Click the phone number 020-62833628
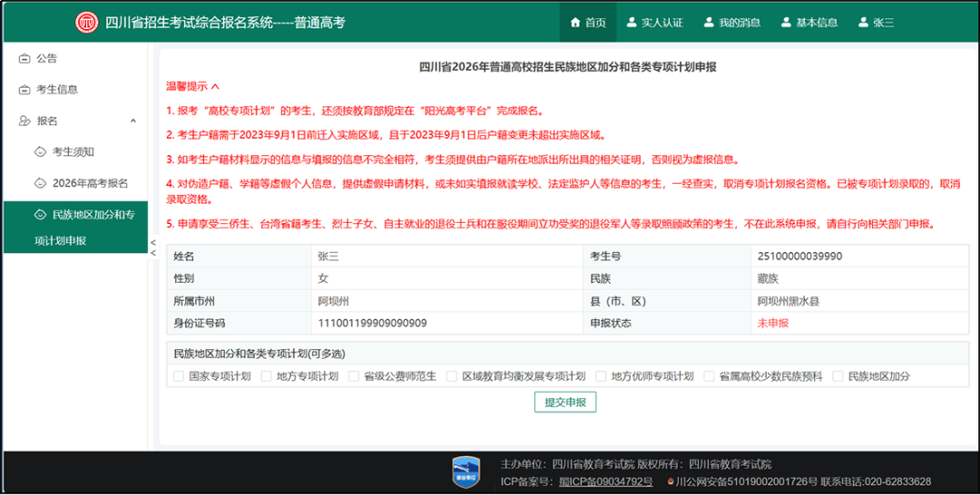980x495 pixels. pyautogui.click(x=897, y=482)
